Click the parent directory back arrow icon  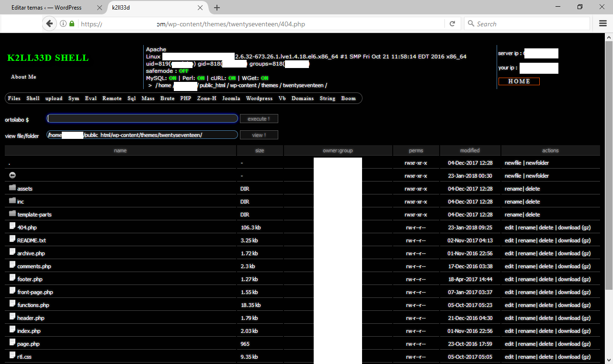tap(12, 175)
